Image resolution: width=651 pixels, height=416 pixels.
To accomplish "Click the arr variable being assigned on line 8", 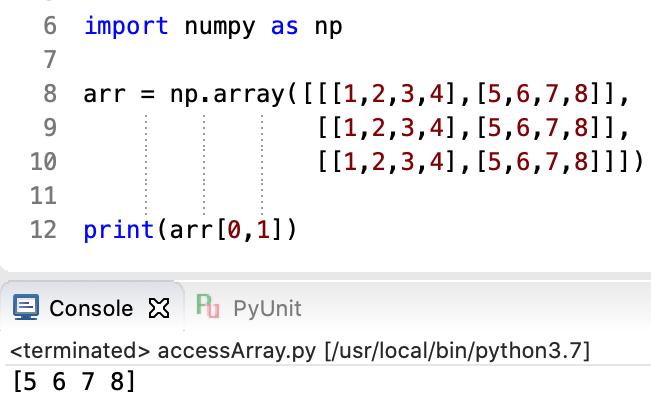I will [x=105, y=96].
